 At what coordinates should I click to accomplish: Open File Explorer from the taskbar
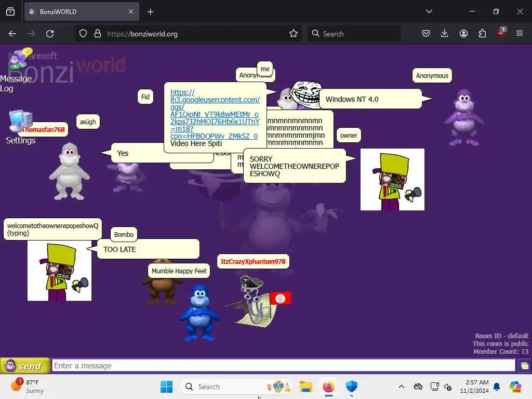click(x=305, y=387)
